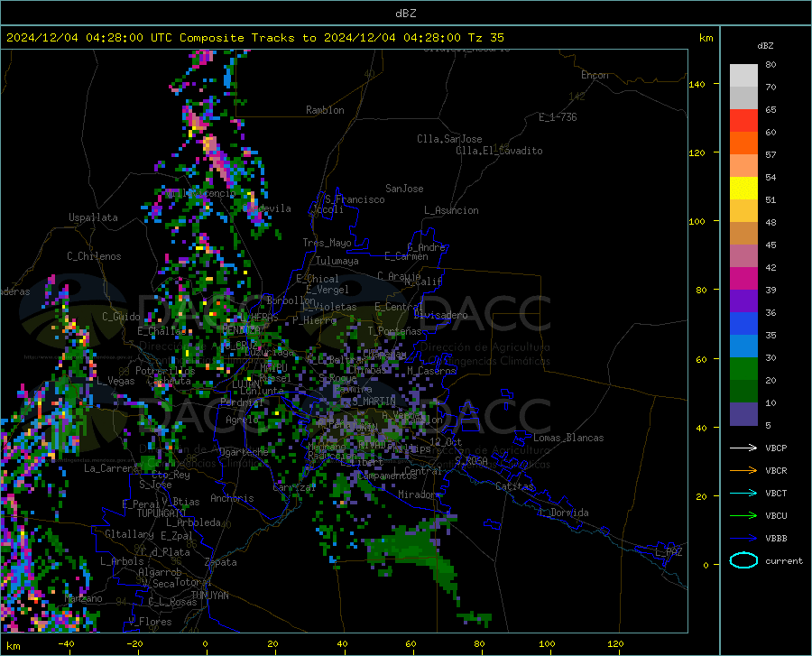
Task: Click the L_Dormida place label
Action: click(x=563, y=513)
